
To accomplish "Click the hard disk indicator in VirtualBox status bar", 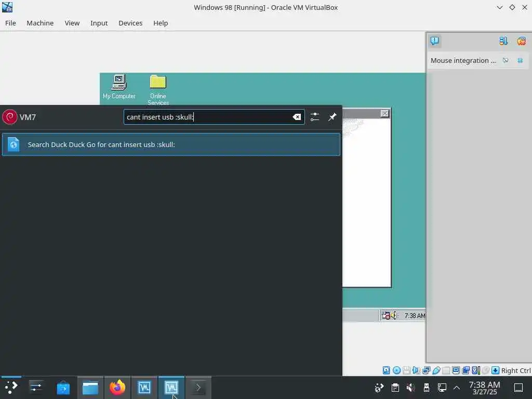I will pyautogui.click(x=386, y=370).
